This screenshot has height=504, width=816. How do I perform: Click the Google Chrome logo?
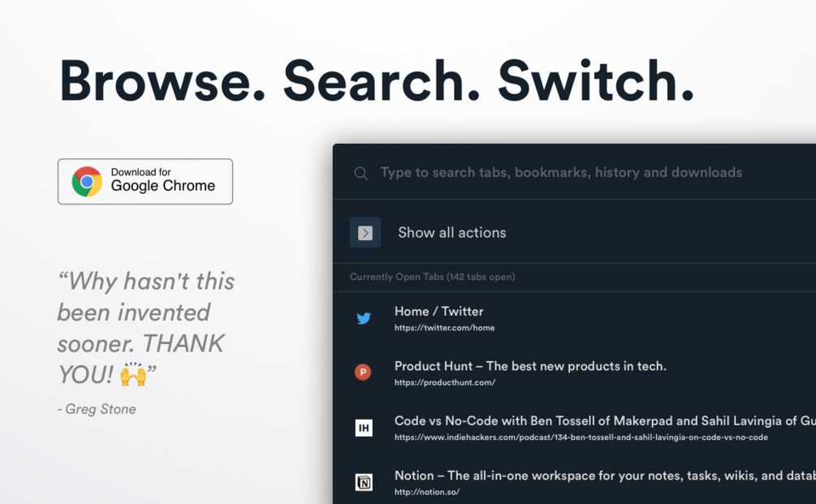84,180
